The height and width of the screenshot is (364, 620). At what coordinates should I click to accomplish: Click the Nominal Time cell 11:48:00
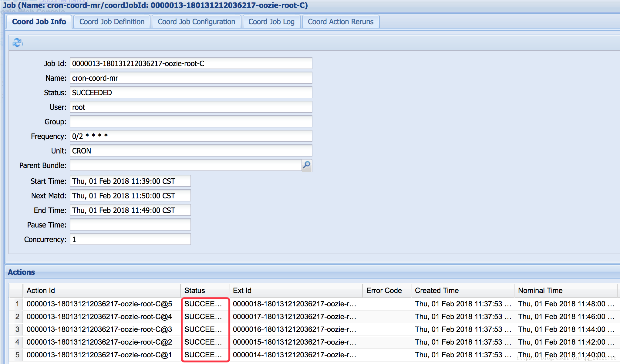pos(566,304)
